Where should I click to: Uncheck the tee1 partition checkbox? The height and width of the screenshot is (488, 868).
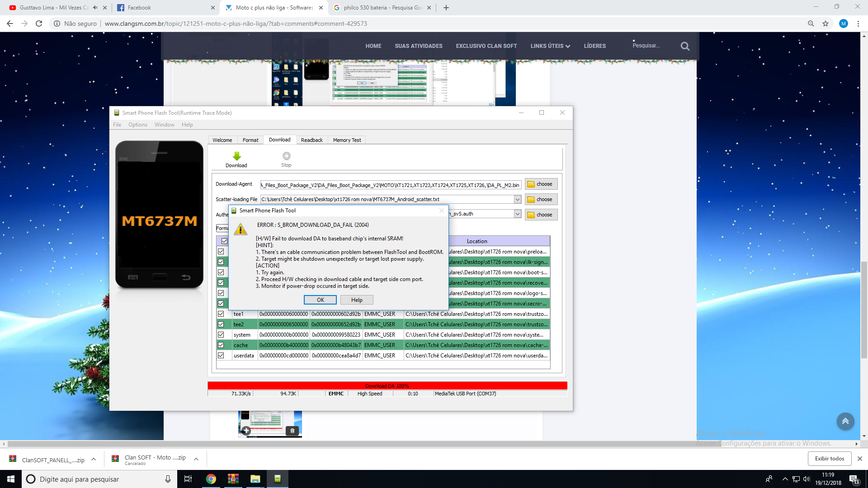point(221,314)
